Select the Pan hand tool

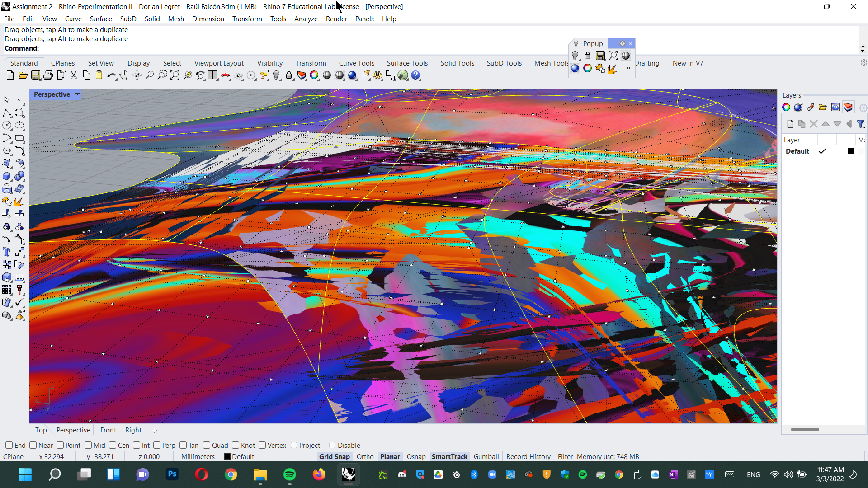coord(124,75)
